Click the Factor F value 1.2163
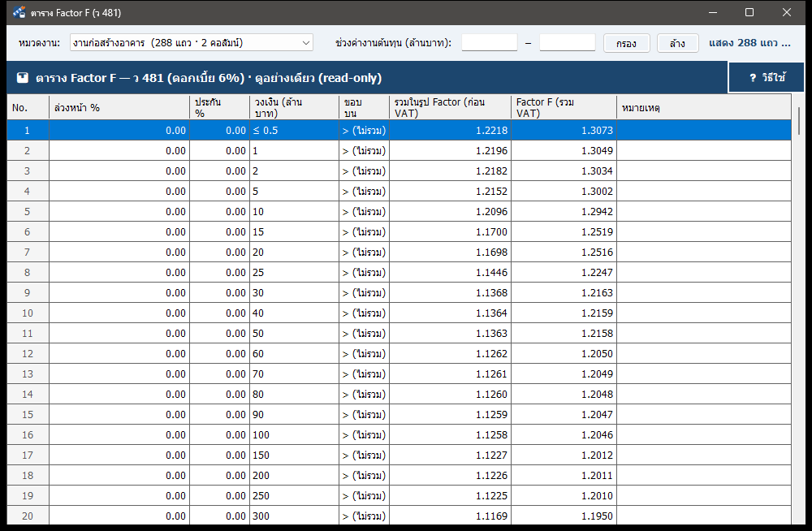Viewport: 812px width, 531px height. [x=564, y=292]
